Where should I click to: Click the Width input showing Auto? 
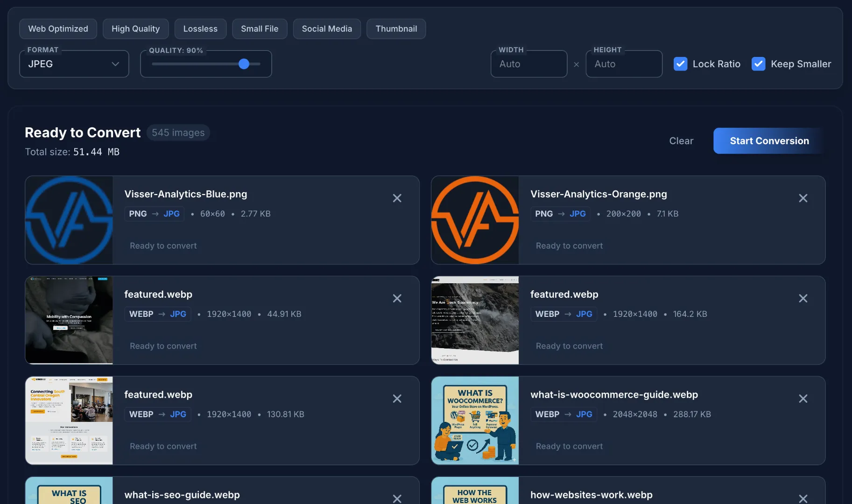point(528,63)
